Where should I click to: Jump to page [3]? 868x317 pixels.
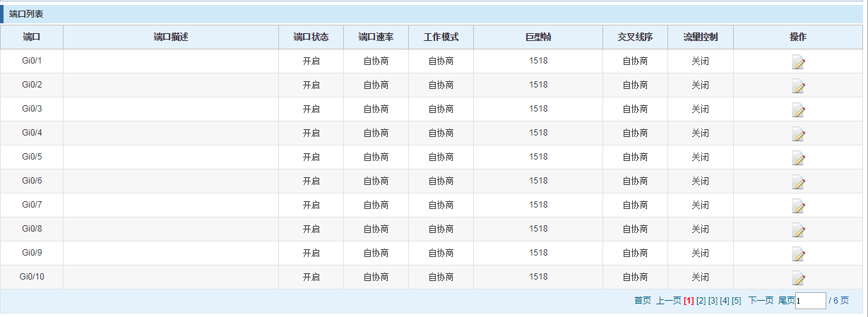click(713, 301)
